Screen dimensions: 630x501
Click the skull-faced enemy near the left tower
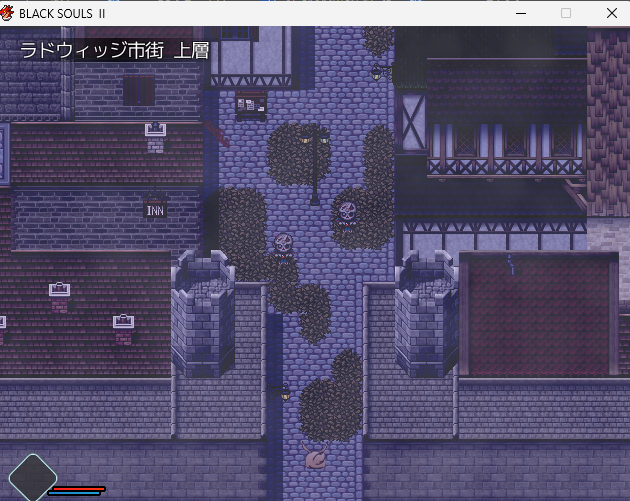coord(283,248)
